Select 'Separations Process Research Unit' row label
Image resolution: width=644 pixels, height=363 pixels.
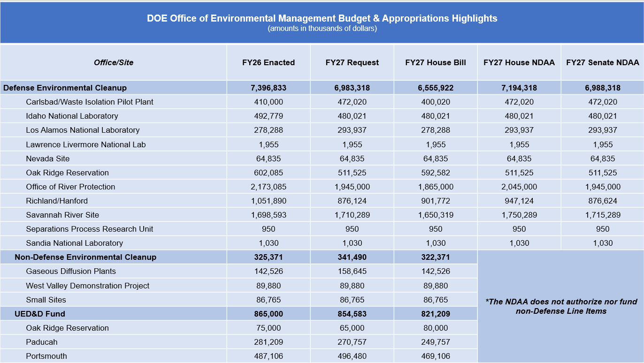[90, 229]
